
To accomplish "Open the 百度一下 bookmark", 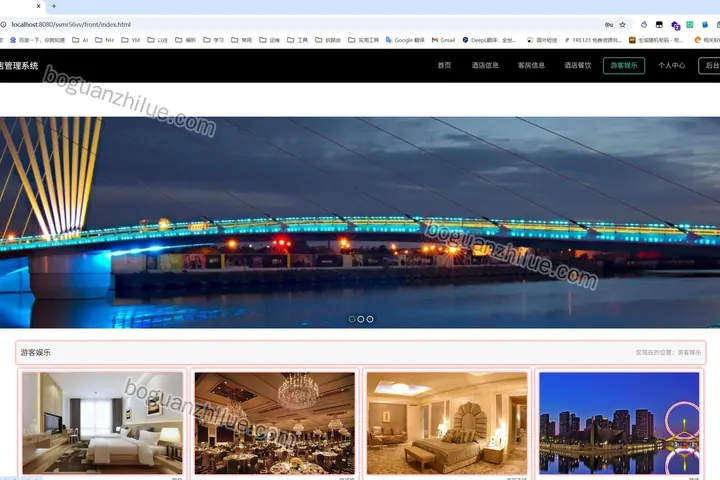I will (38, 40).
